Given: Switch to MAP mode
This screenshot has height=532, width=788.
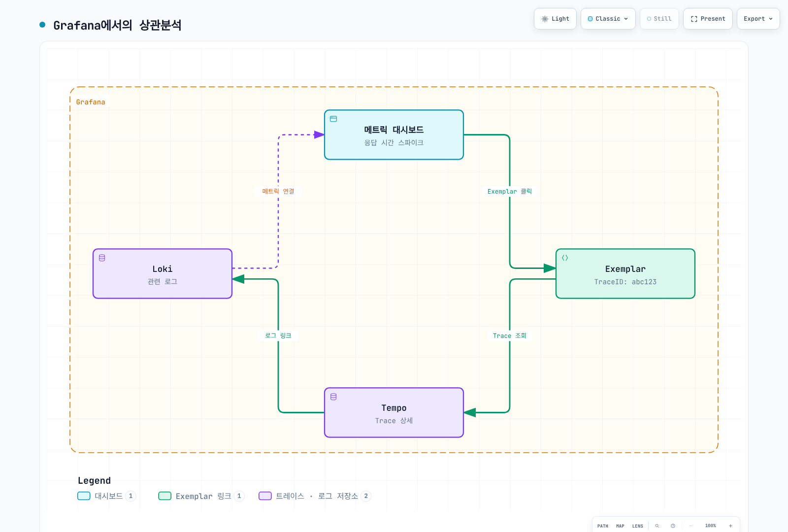Looking at the screenshot, I should (620, 526).
